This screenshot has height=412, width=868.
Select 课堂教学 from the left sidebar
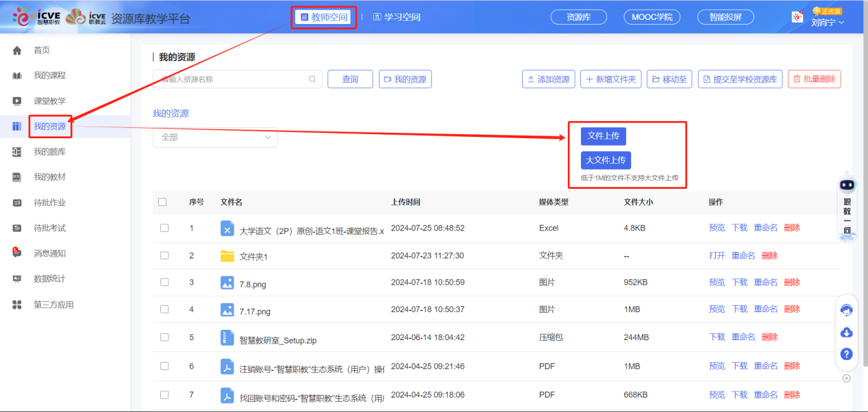[50, 98]
